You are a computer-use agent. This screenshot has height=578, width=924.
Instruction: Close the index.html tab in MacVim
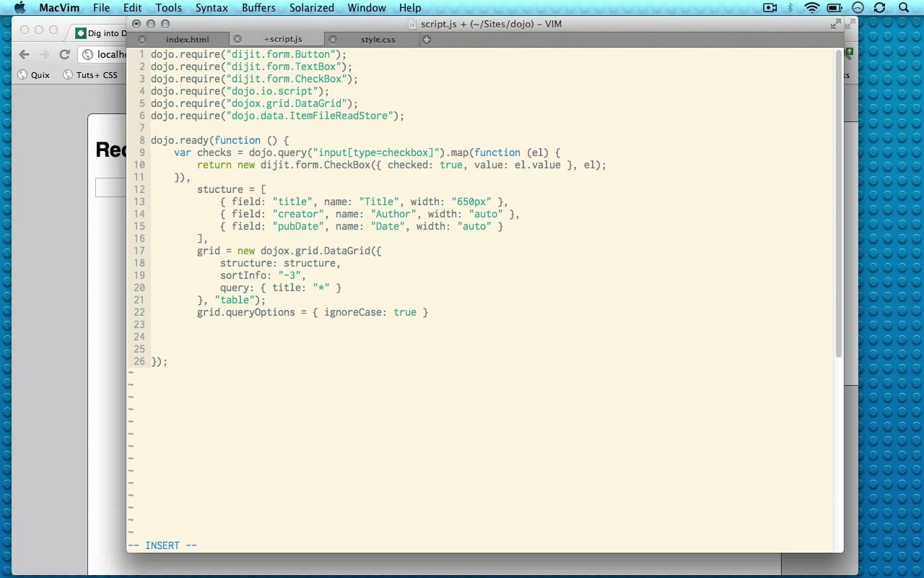[x=142, y=40]
